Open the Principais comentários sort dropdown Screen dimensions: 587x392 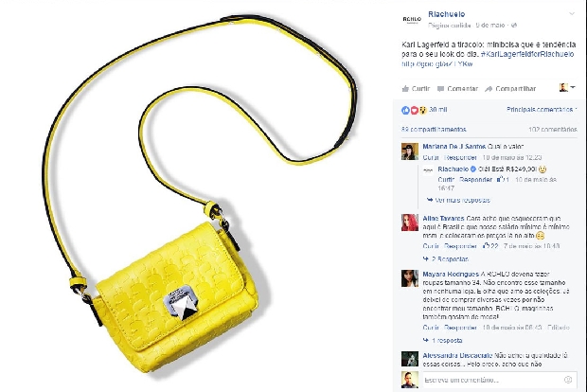542,109
